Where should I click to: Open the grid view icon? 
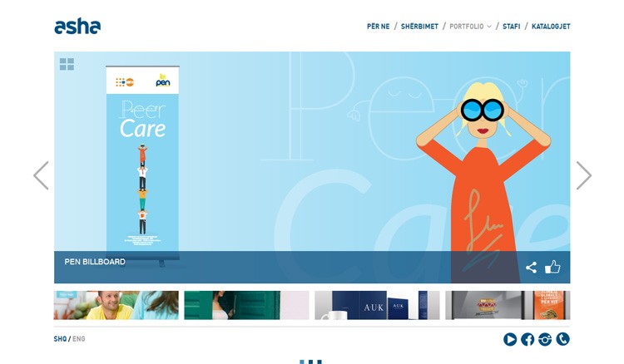[x=67, y=64]
